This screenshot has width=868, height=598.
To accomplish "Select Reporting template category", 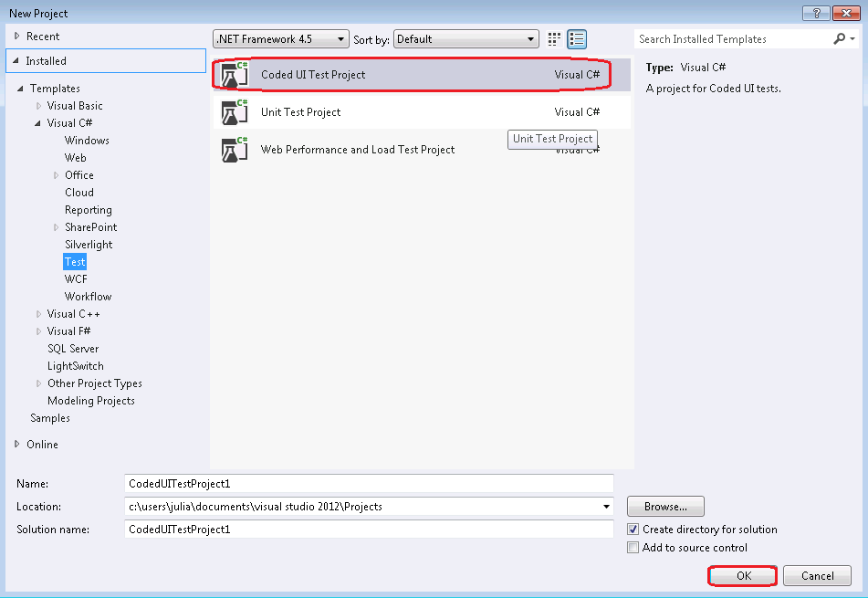I will tap(88, 210).
